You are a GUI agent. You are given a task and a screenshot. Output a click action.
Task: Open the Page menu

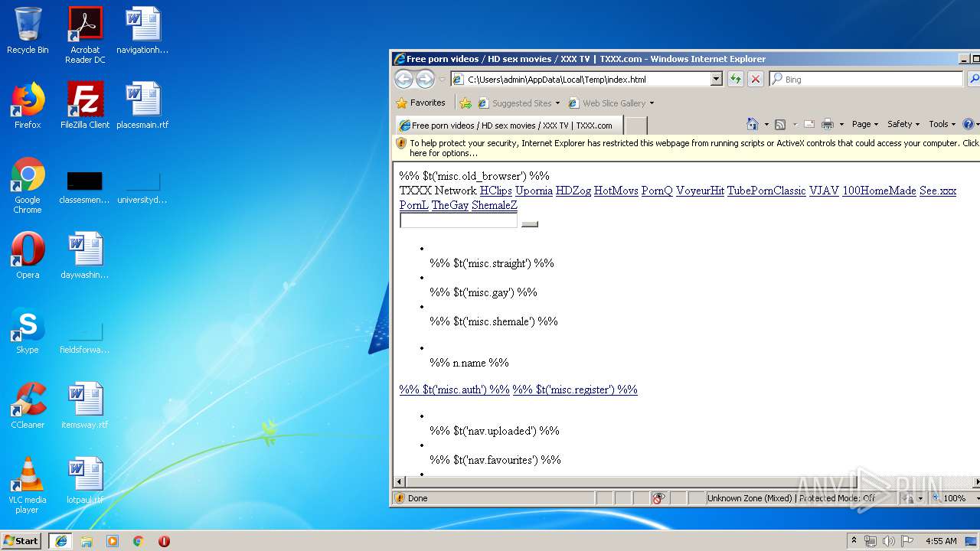point(865,124)
